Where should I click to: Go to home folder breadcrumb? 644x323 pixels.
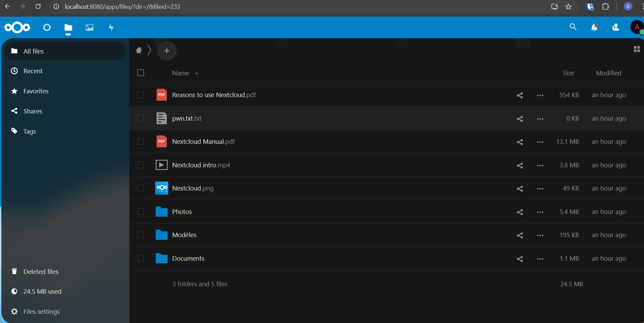pyautogui.click(x=139, y=50)
